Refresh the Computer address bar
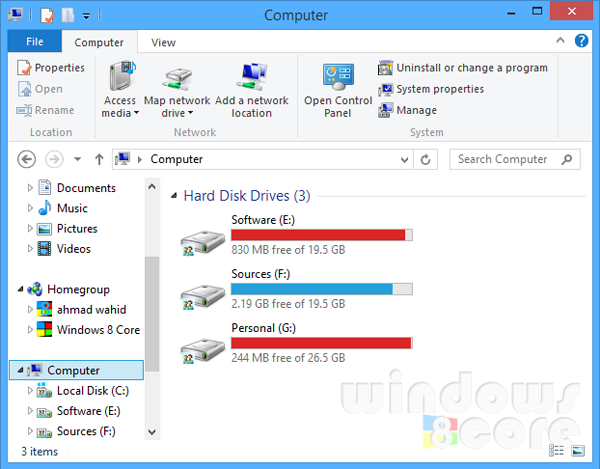The image size is (600, 469). tap(427, 159)
